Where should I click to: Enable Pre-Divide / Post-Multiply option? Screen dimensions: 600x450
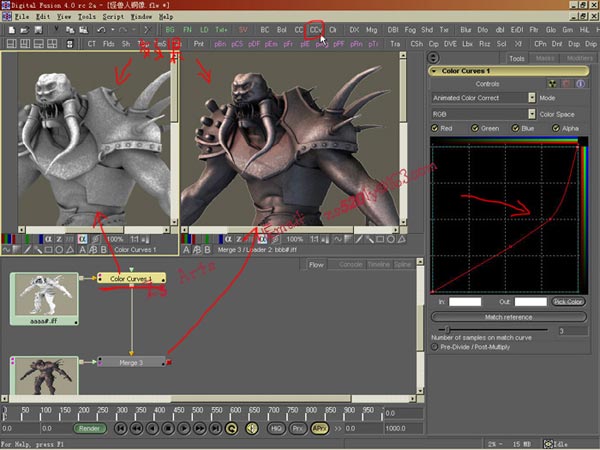point(435,347)
